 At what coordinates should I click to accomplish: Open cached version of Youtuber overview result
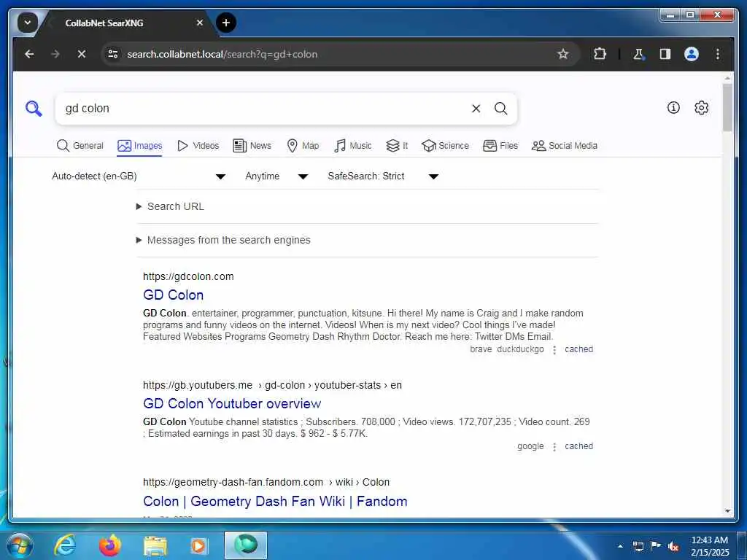[578, 446]
